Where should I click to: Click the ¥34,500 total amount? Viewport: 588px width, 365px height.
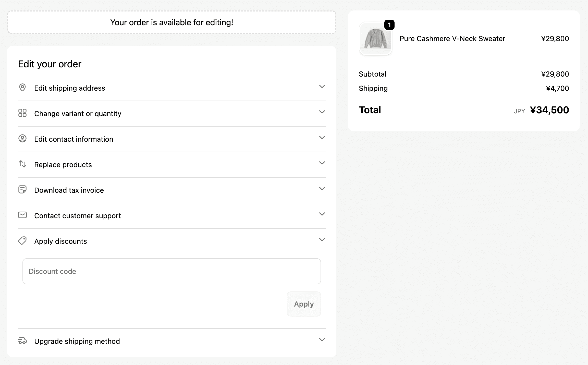click(549, 110)
